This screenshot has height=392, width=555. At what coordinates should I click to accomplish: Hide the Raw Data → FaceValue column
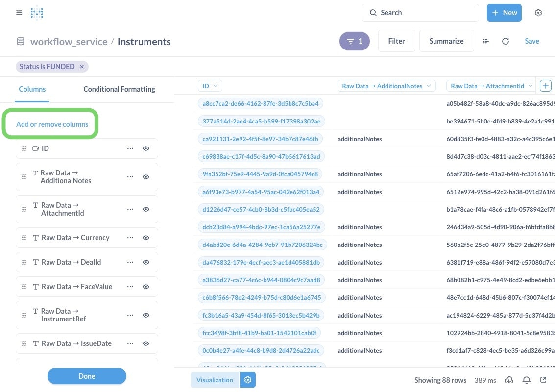coord(146,287)
